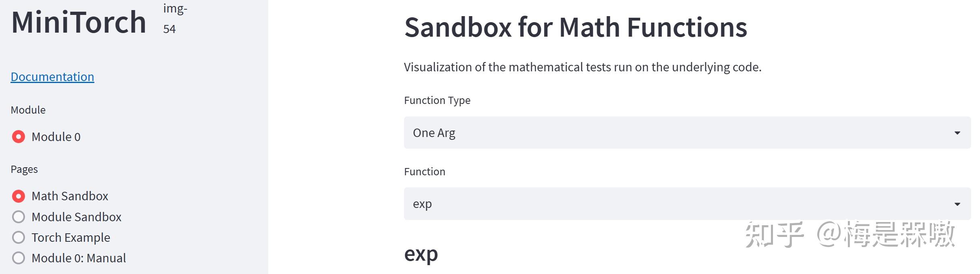Image resolution: width=980 pixels, height=274 pixels.
Task: Click the MiniTorch title
Action: (x=79, y=22)
